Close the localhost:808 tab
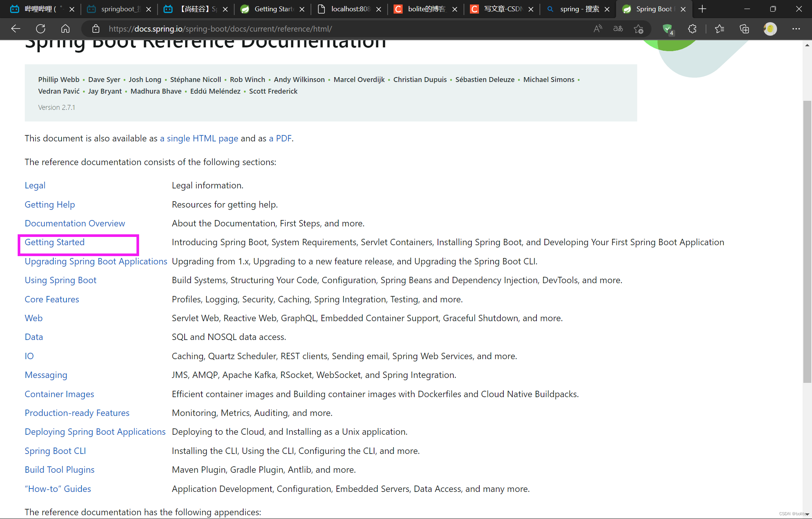This screenshot has width=812, height=519. pyautogui.click(x=379, y=9)
